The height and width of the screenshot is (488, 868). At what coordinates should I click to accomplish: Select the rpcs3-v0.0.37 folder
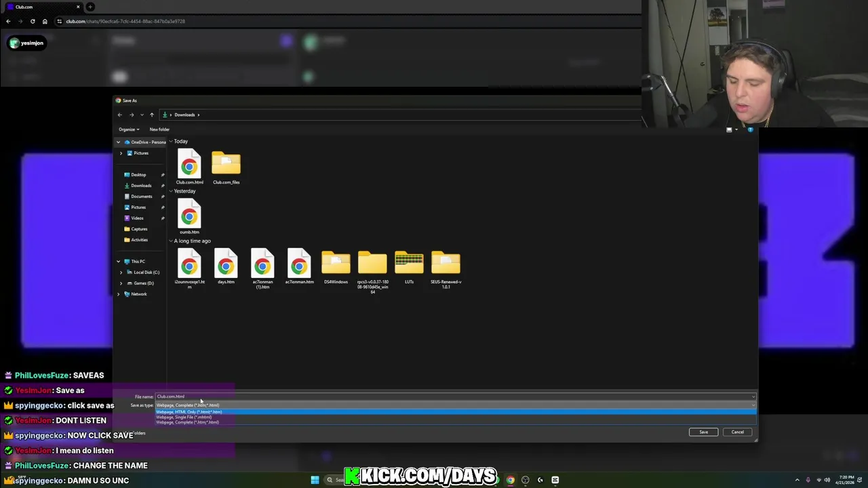(x=372, y=272)
